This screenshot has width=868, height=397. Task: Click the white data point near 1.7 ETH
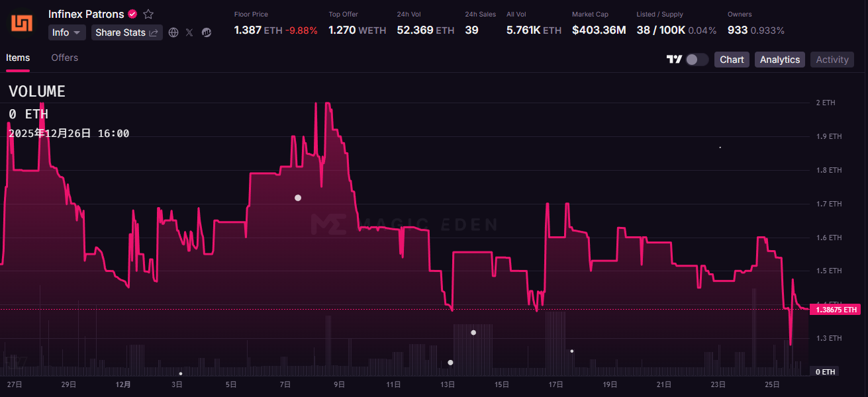tap(298, 197)
